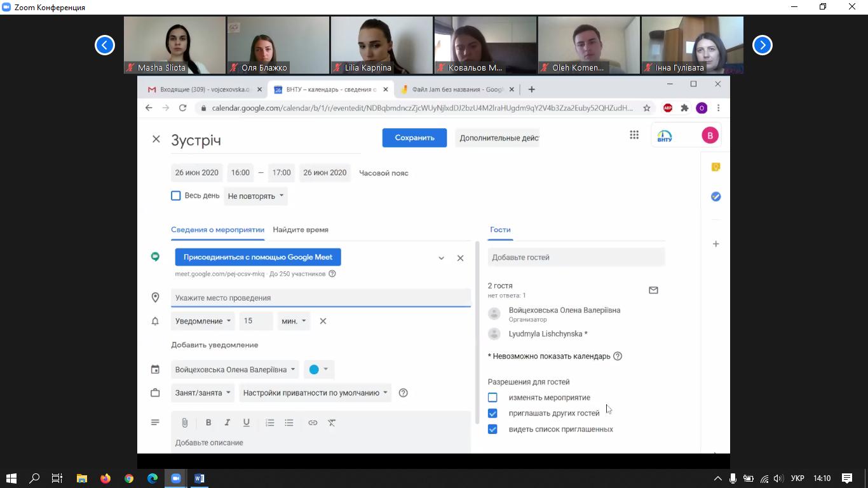
Task: Click the blue 'Сохранить' button
Action: click(414, 138)
